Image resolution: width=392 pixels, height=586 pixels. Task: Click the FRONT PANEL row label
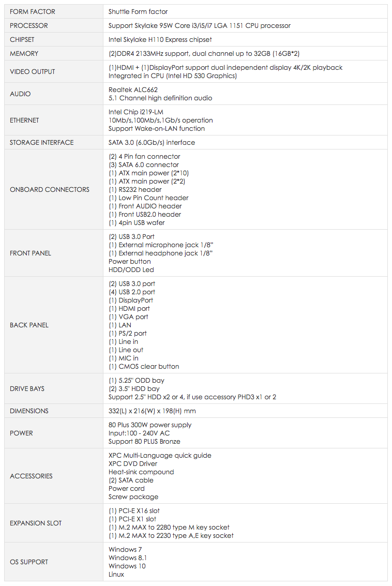tap(31, 253)
